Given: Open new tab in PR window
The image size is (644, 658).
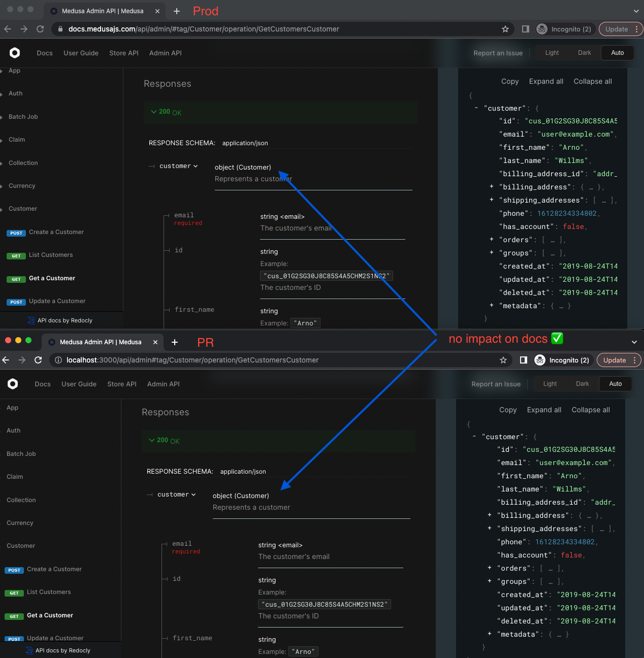Looking at the screenshot, I should [x=175, y=342].
